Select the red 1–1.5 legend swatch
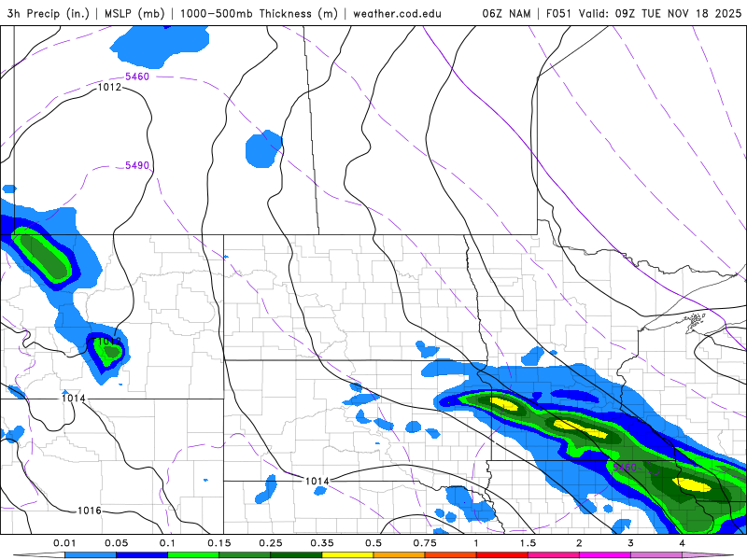 point(502,554)
